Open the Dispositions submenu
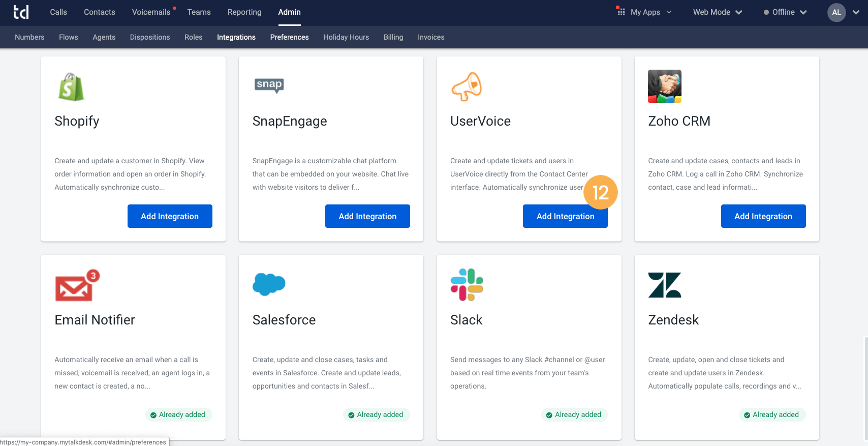This screenshot has width=868, height=446. click(150, 37)
